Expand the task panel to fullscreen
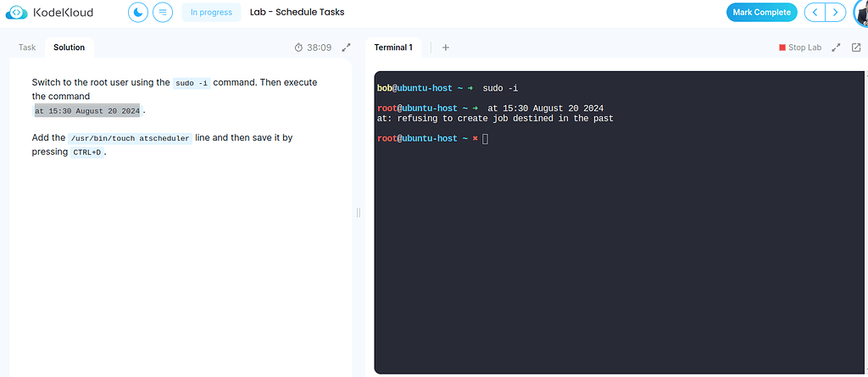Screen dimensions: 868x377 click(346, 47)
